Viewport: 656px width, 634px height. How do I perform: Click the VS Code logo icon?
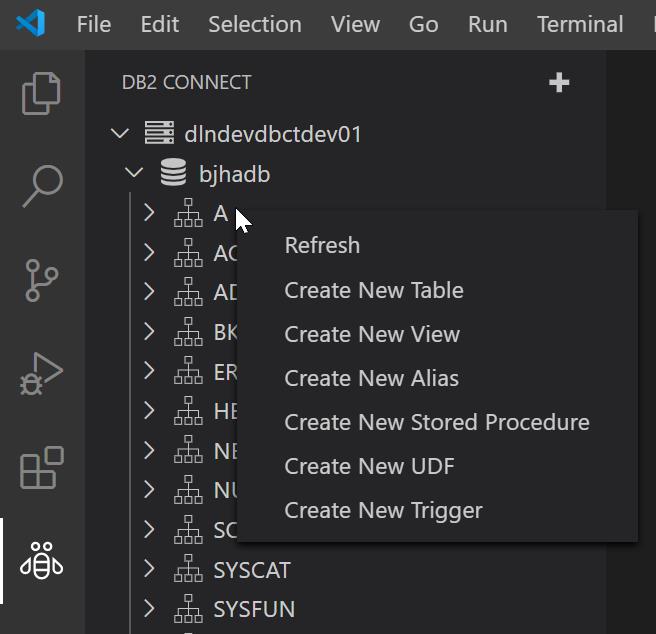tap(31, 23)
